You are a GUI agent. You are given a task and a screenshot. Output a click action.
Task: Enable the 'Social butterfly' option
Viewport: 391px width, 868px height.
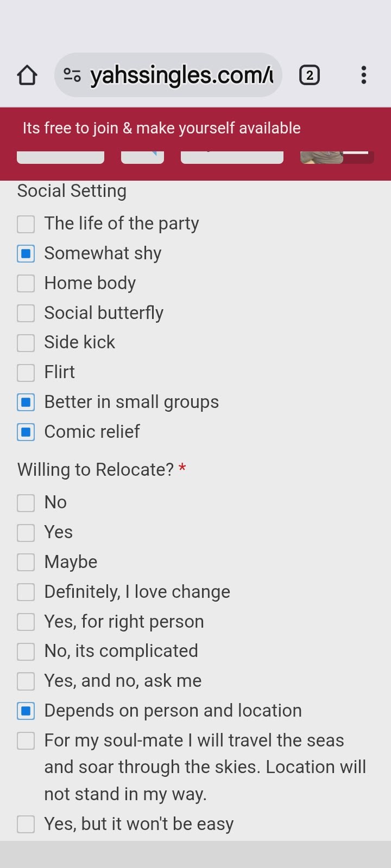[x=26, y=313]
